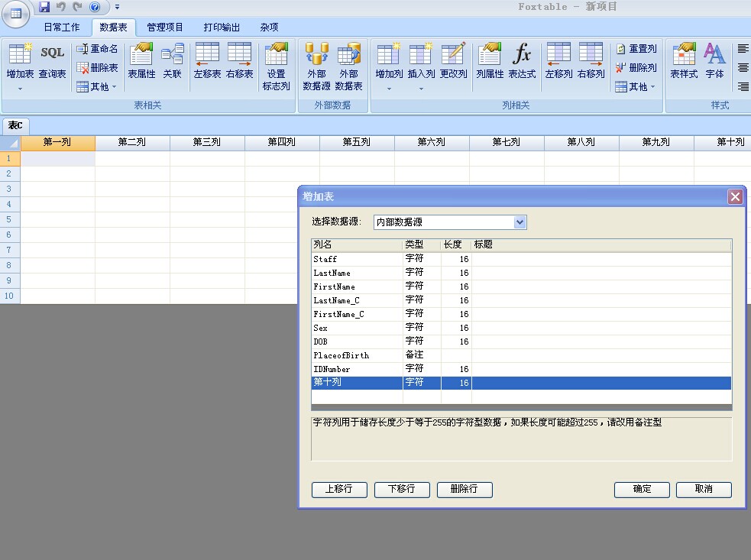Image resolution: width=751 pixels, height=560 pixels.
Task: Shift column left with 左移列
Action: pos(559,60)
